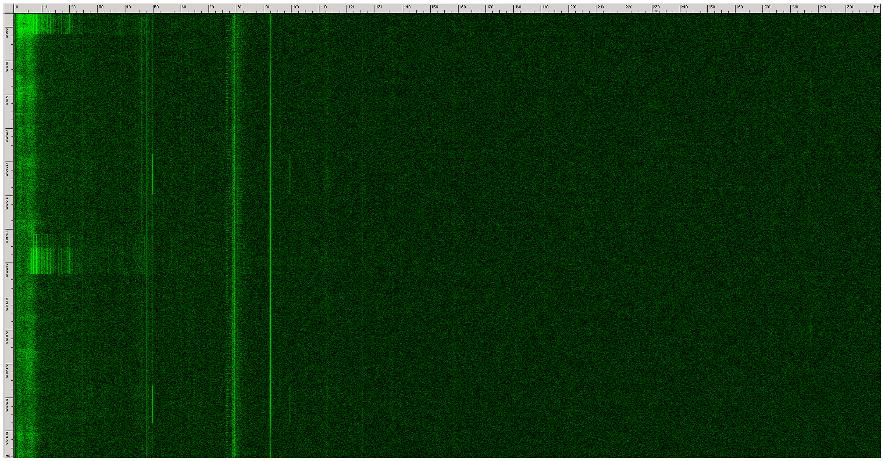Click the top of the strongest signal line
Viewport: 884px width, 461px height.
233,17
